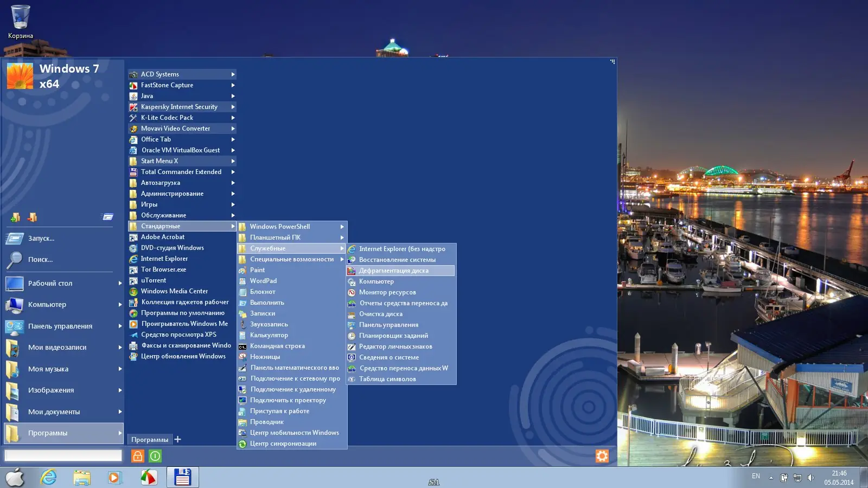Click the Дефрагментация диска icon
The width and height of the screenshot is (868, 488).
click(352, 271)
